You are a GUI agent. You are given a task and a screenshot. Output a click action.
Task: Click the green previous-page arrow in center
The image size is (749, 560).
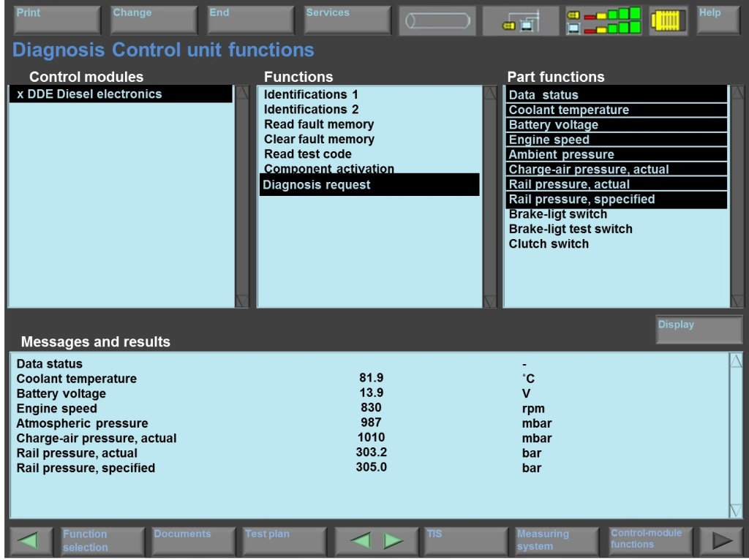click(361, 540)
